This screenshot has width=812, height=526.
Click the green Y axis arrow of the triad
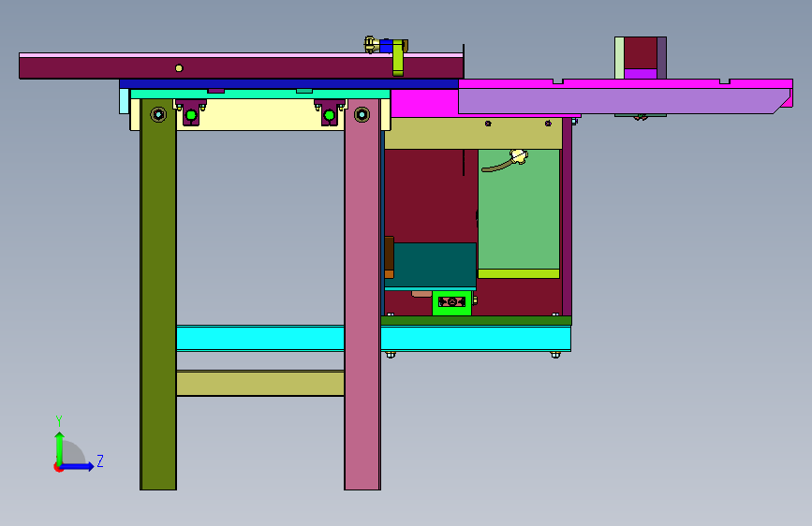tap(60, 447)
